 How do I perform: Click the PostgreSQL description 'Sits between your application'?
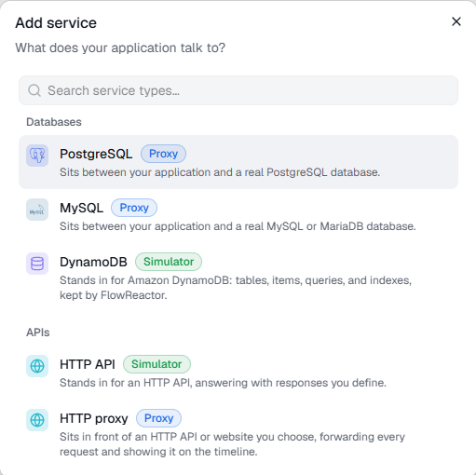[220, 172]
